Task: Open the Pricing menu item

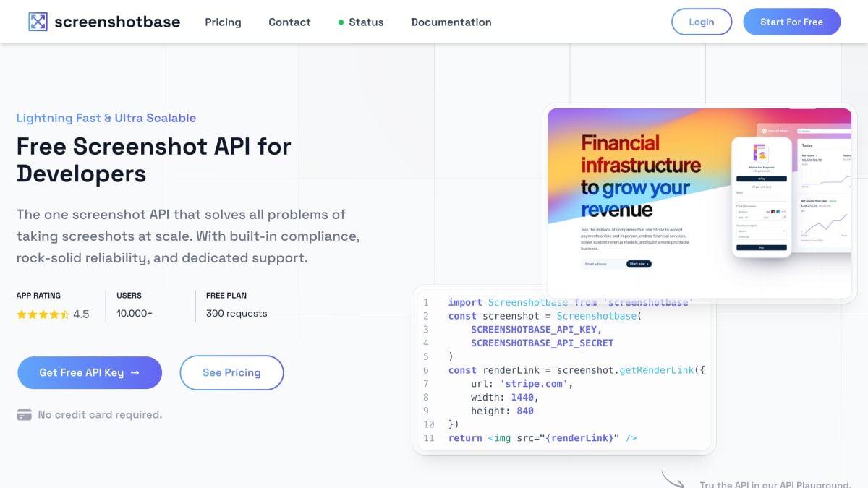Action: coord(223,22)
